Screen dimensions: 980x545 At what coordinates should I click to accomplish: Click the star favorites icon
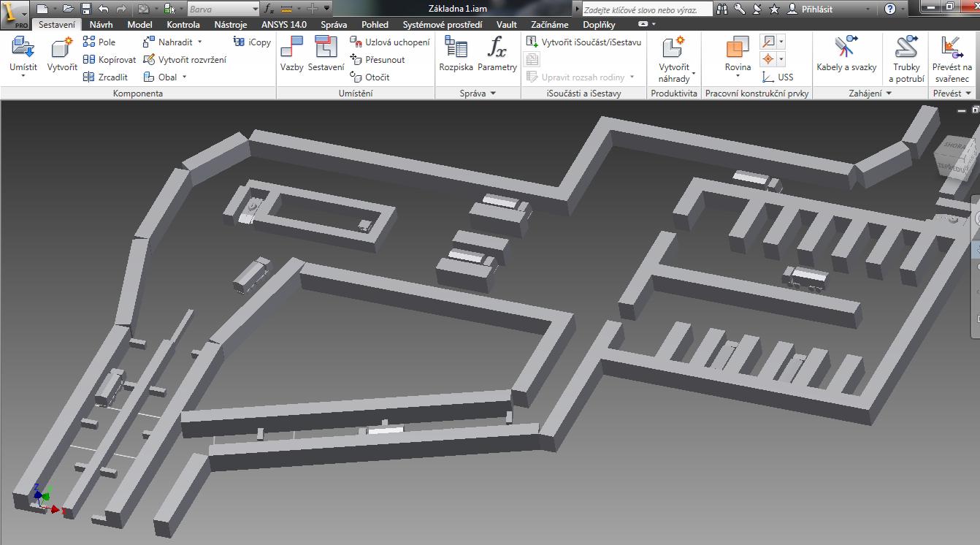[x=775, y=9]
